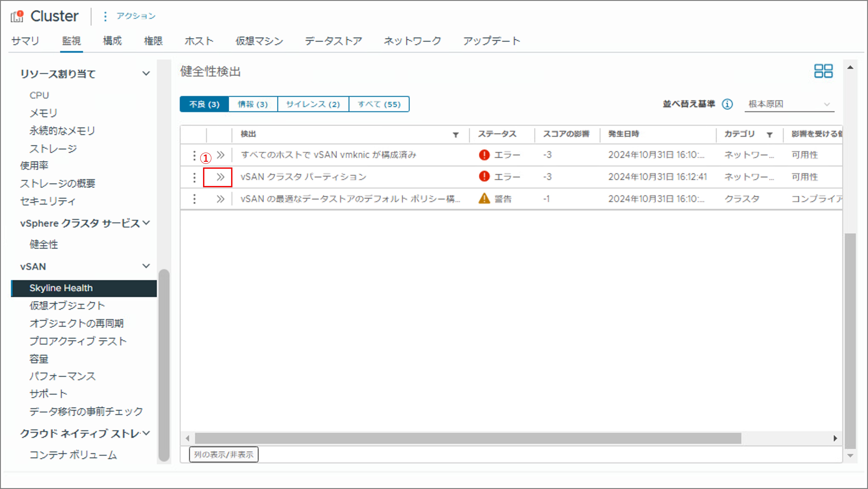Image resolution: width=868 pixels, height=489 pixels.
Task: Switch to the 監視 tab
Action: point(71,41)
